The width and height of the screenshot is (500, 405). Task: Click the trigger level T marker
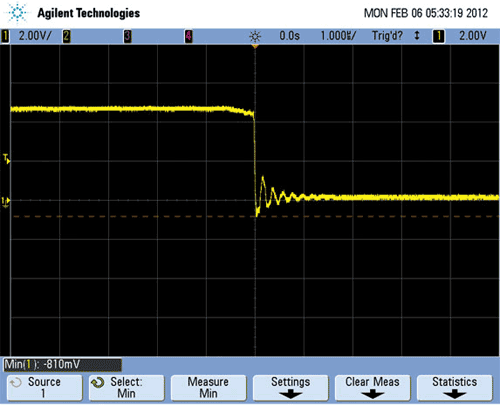(x=6, y=158)
